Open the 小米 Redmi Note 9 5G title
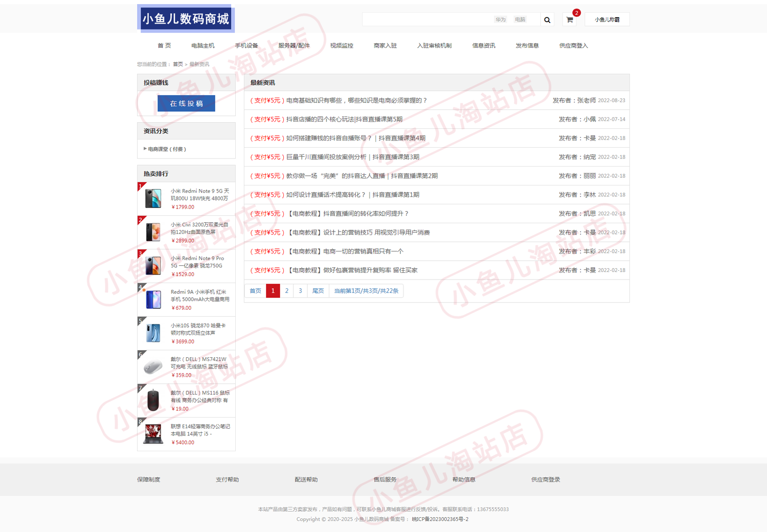This screenshot has width=767, height=532. point(200,195)
